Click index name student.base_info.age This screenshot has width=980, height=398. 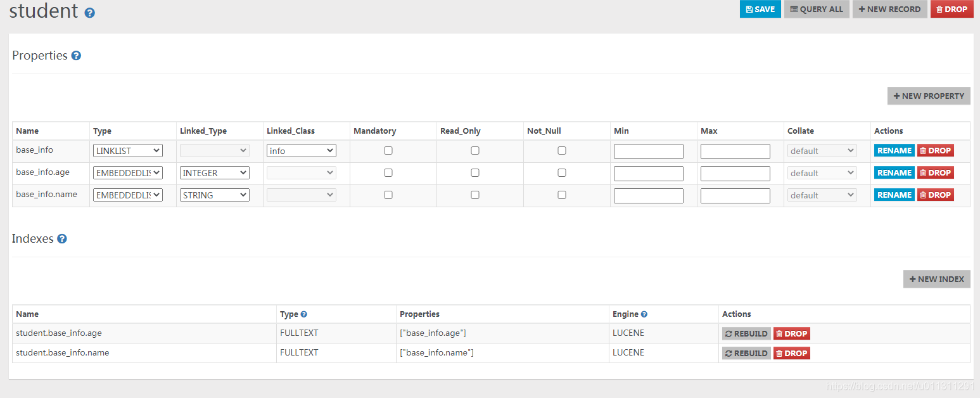(59, 333)
